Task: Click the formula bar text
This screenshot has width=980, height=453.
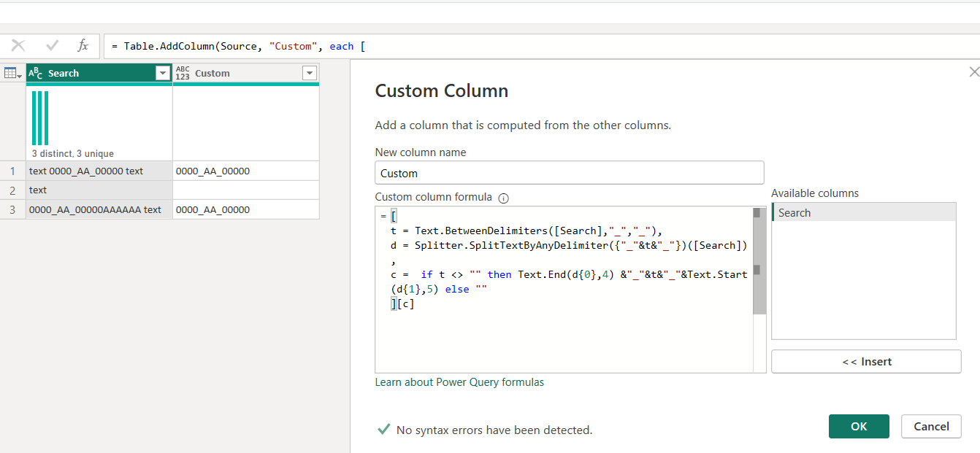Action: point(238,46)
